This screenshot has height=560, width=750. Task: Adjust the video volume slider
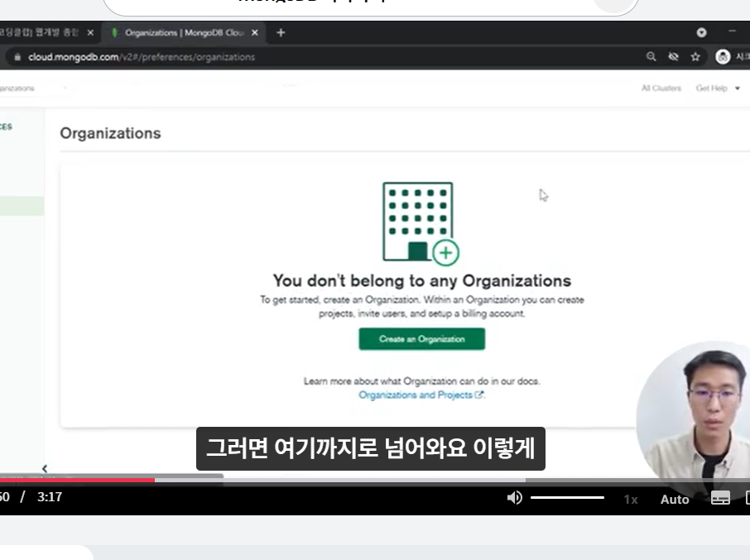(567, 498)
